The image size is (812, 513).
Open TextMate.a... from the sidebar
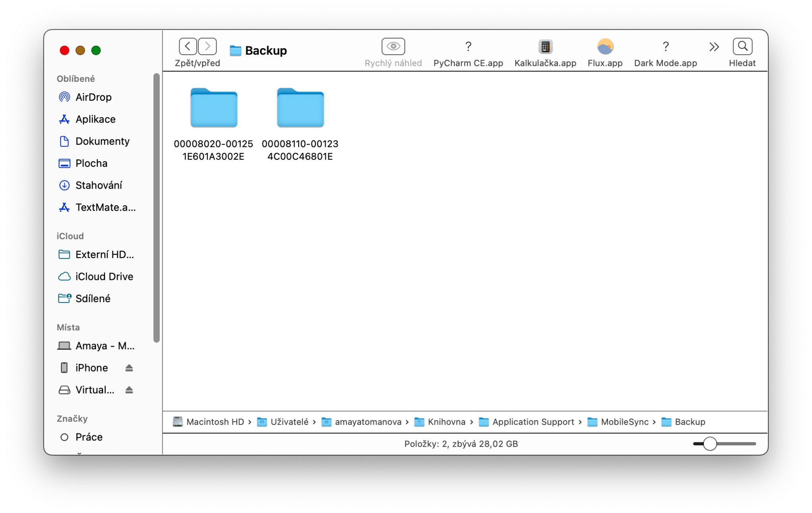pyautogui.click(x=105, y=207)
